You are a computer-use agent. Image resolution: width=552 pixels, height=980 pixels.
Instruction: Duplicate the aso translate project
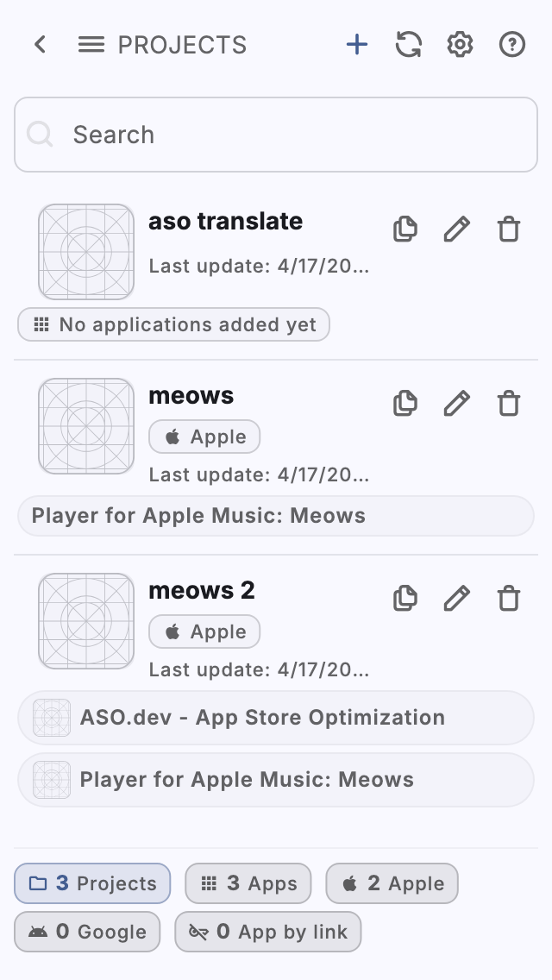coord(405,229)
